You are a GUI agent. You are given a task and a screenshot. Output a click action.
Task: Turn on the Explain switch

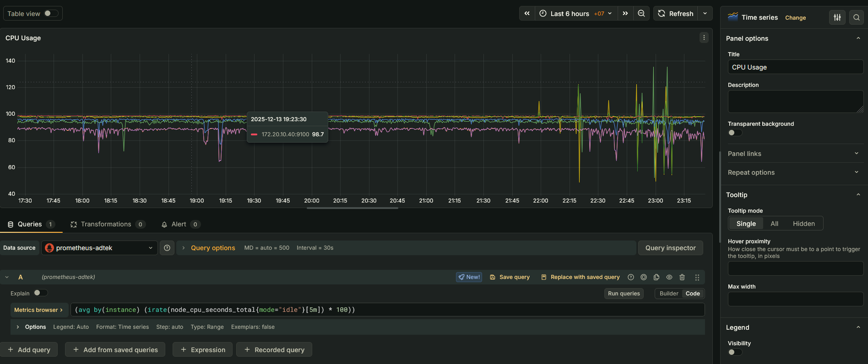click(40, 293)
